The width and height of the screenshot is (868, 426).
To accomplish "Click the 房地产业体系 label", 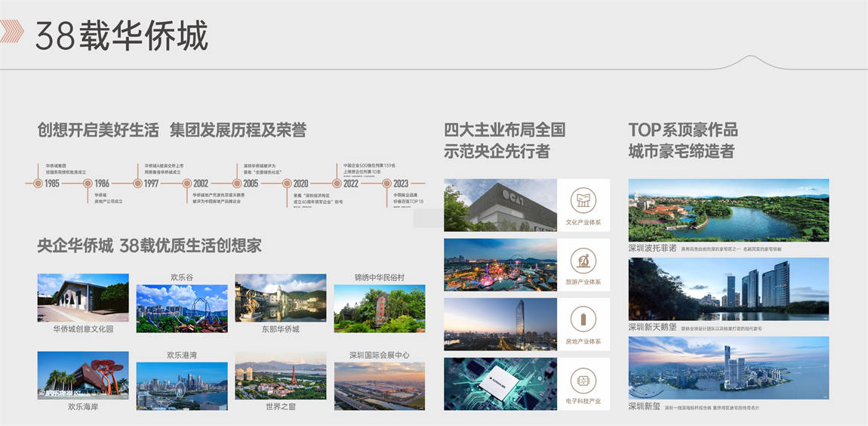I will point(583,342).
